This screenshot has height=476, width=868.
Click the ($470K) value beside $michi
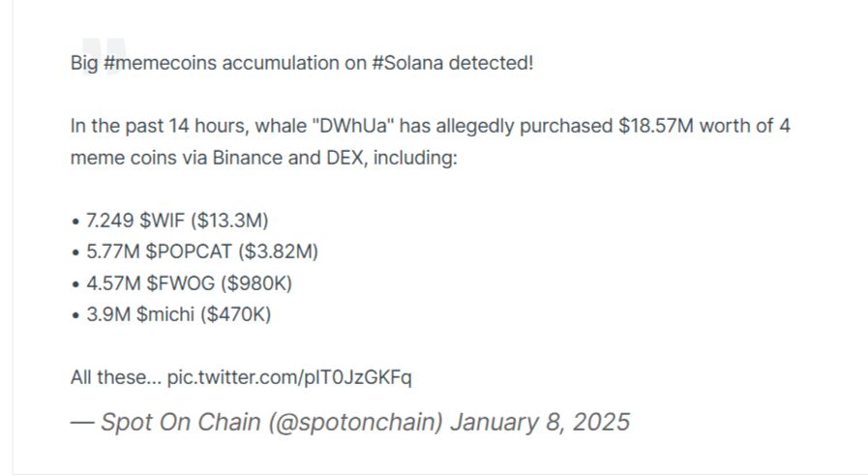point(236,315)
